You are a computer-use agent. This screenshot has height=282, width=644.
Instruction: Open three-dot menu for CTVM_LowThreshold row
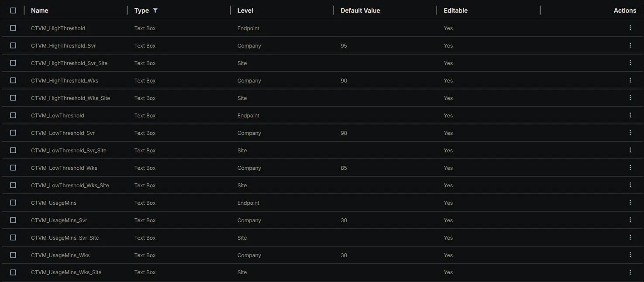630,115
